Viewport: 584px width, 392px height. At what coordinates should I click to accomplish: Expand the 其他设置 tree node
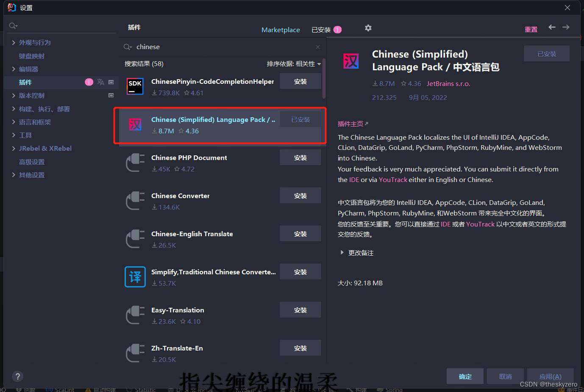14,175
